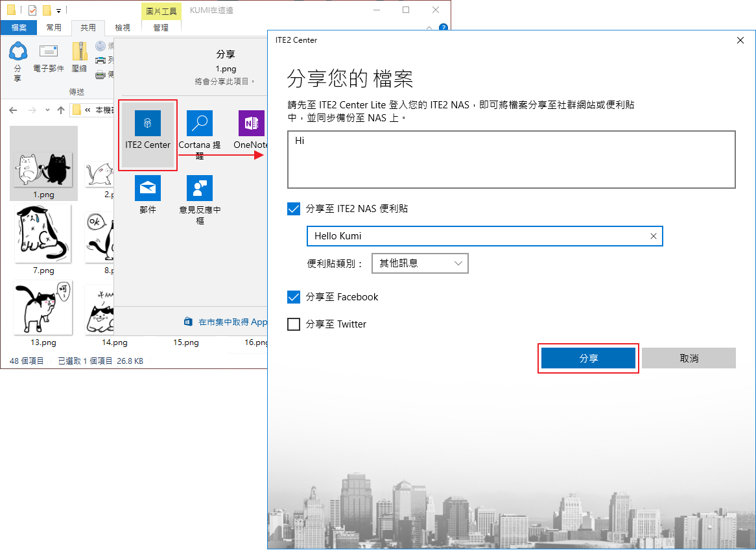Viewport: 756px width, 550px height.
Task: Click the store icon beside 在市集中取得 App
Action: pyautogui.click(x=188, y=322)
